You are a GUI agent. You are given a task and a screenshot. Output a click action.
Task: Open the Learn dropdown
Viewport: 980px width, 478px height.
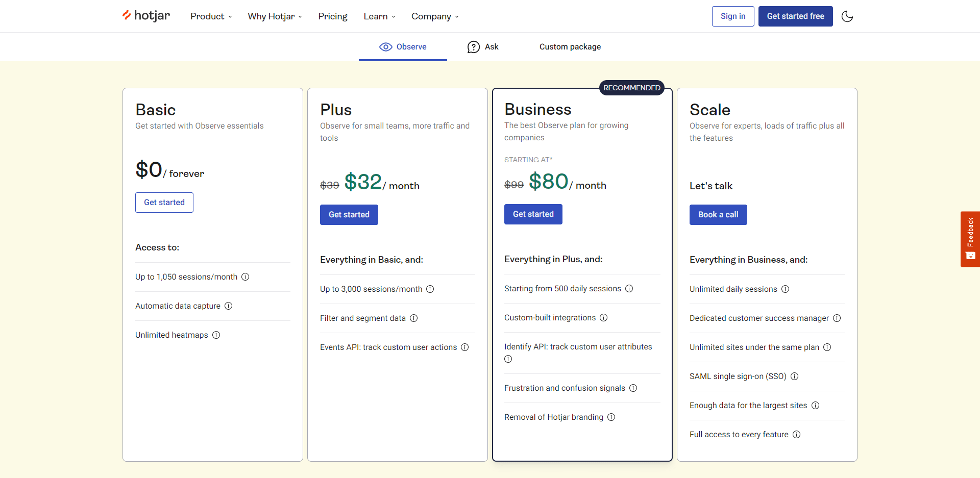[x=379, y=16]
